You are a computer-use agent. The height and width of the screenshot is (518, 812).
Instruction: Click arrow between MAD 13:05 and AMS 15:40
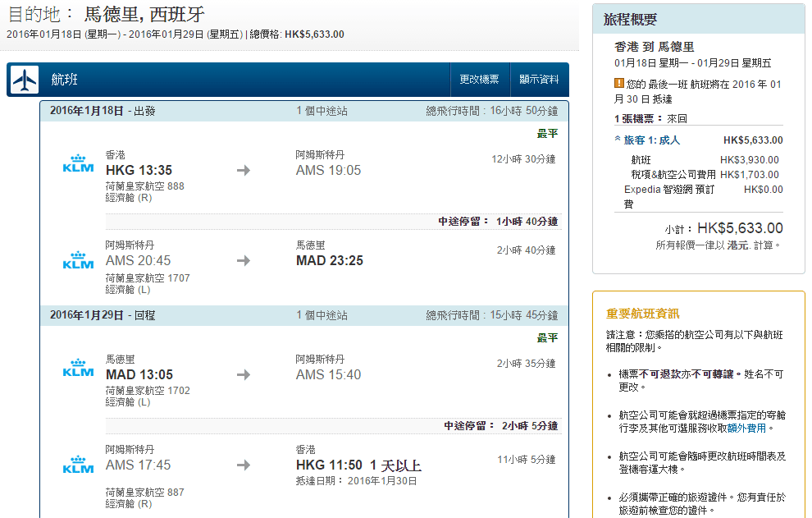coord(244,375)
